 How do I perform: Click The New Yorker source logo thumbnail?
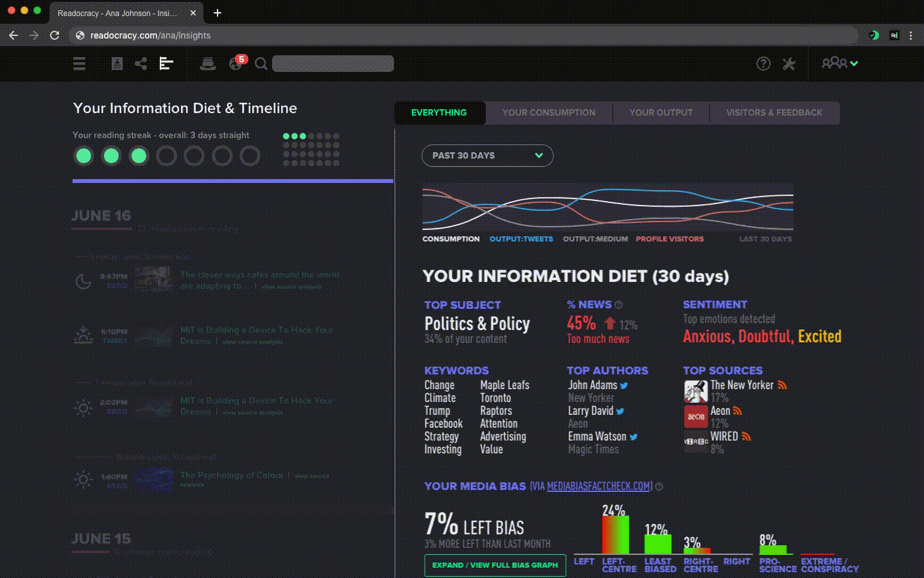[x=696, y=391]
